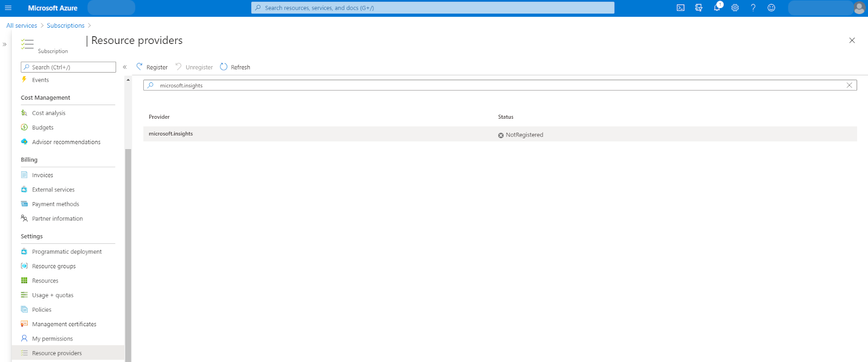Click the Events lightning icon
This screenshot has height=362, width=868.
tap(24, 79)
